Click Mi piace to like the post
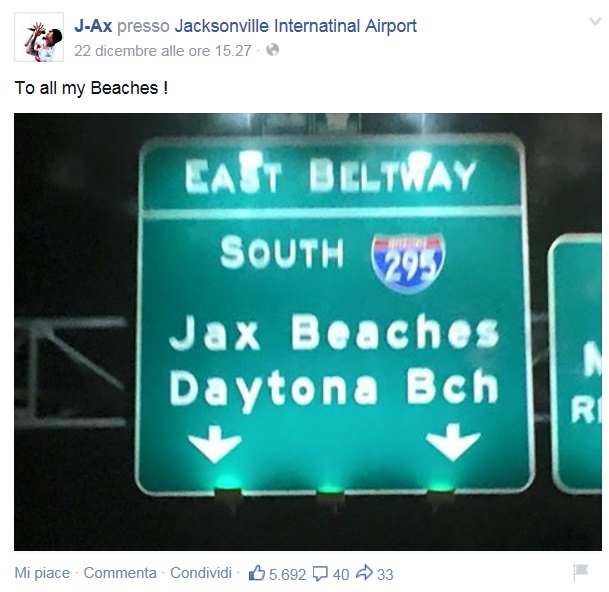Viewport: 609px width, 592px height. (42, 573)
